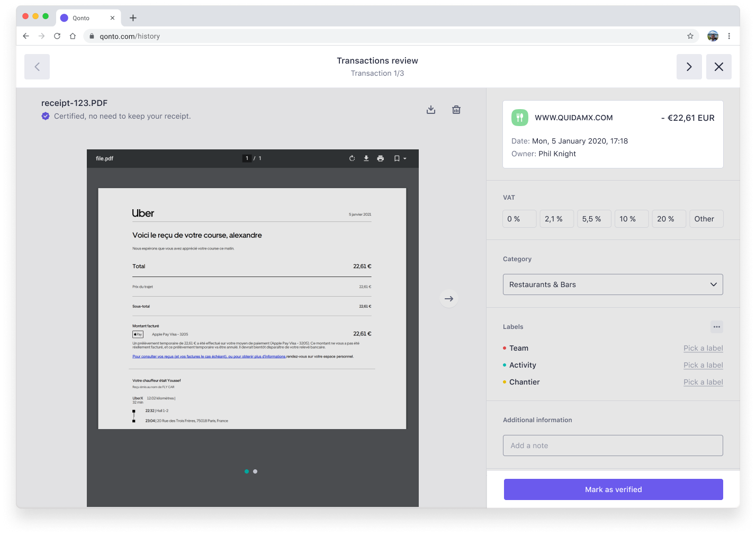Go to previous transaction

(37, 67)
